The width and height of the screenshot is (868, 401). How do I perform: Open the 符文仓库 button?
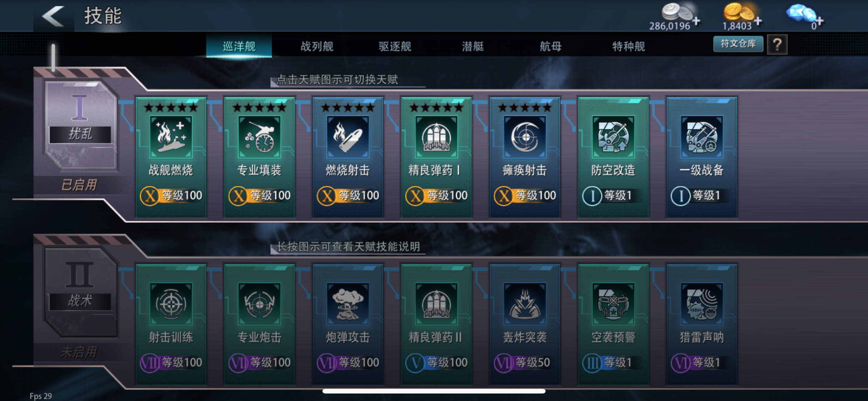point(738,44)
